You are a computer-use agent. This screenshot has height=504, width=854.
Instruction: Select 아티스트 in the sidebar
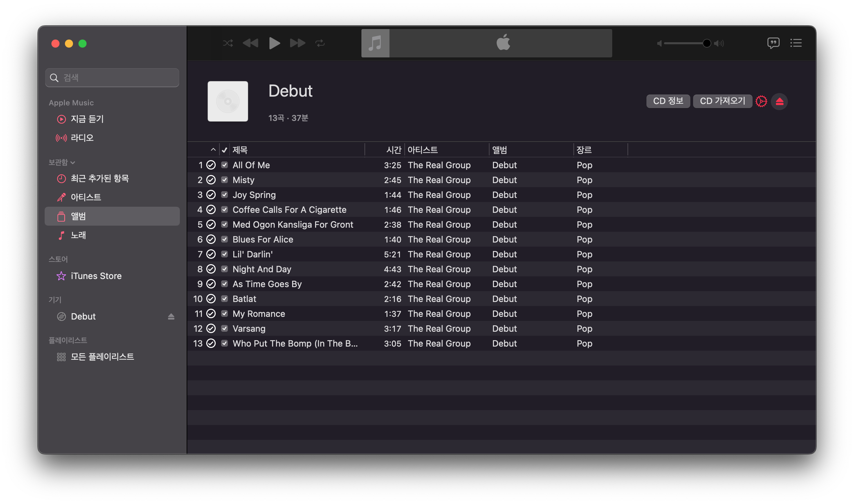click(86, 197)
